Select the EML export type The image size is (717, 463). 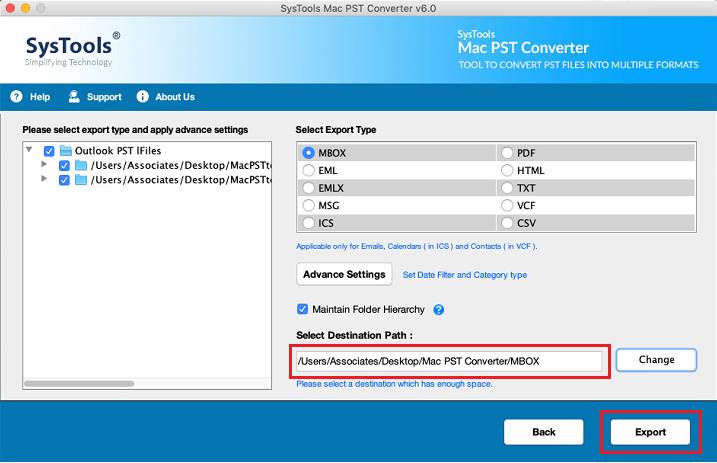(x=309, y=170)
